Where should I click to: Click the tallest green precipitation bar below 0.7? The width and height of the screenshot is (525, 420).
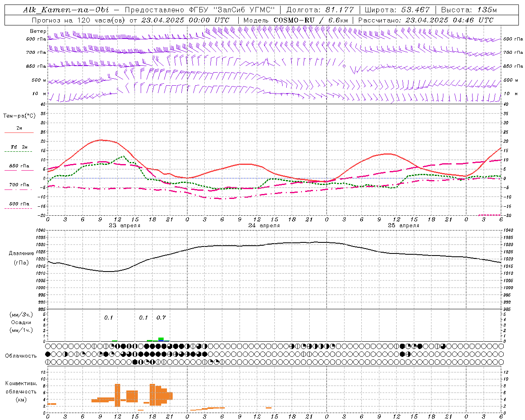(161, 339)
